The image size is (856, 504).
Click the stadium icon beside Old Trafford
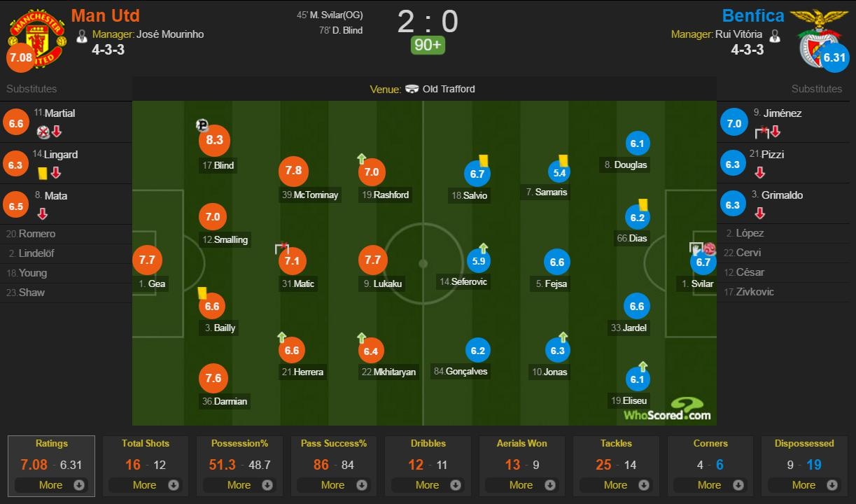coord(412,89)
